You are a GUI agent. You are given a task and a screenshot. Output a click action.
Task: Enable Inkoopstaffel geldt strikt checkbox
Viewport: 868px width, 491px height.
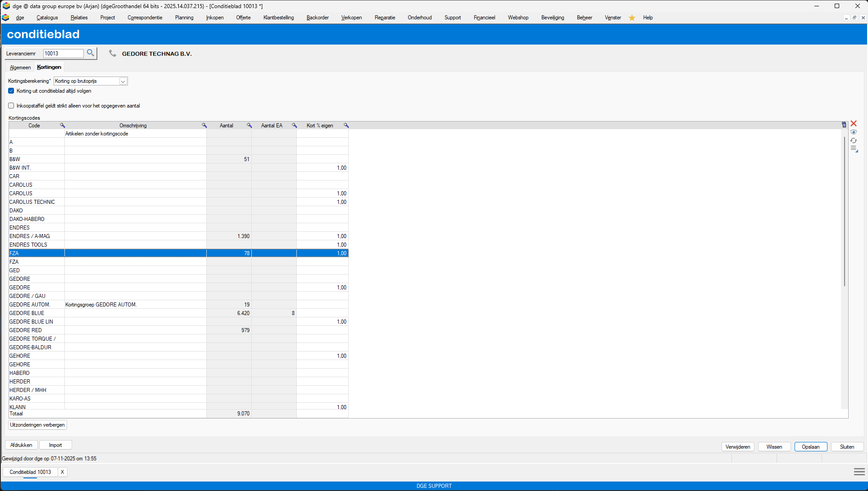pos(11,106)
